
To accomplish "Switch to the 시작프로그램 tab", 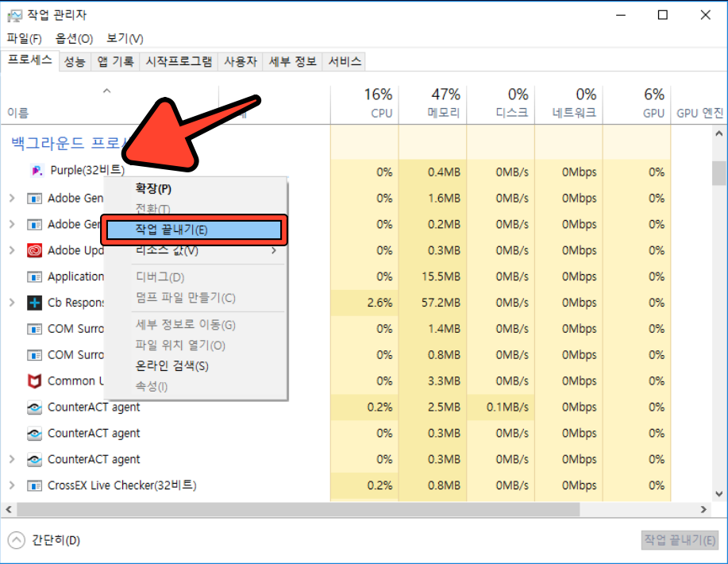I will [x=179, y=62].
